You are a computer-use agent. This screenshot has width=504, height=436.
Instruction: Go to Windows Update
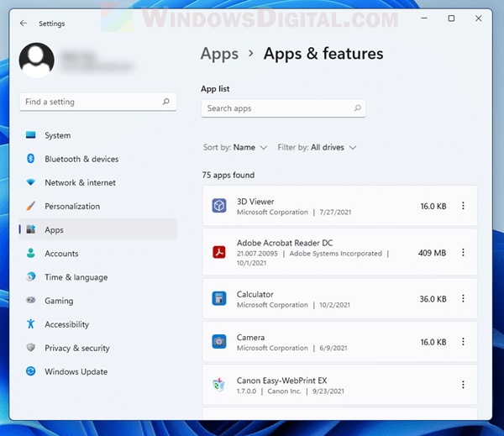pyautogui.click(x=97, y=371)
